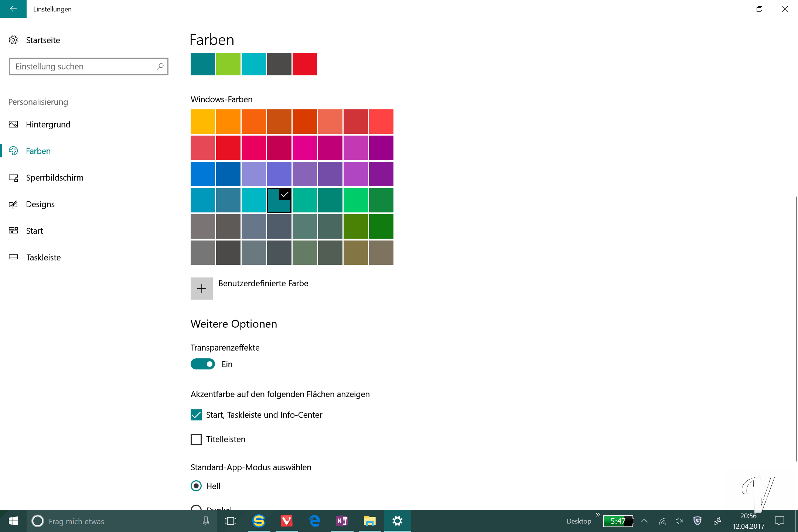
Task: Click the search magnifier icon
Action: point(160,66)
